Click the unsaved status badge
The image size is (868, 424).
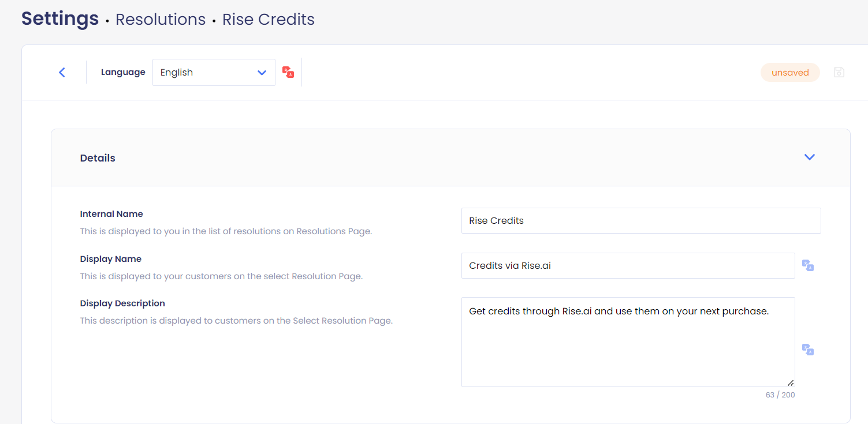point(790,73)
